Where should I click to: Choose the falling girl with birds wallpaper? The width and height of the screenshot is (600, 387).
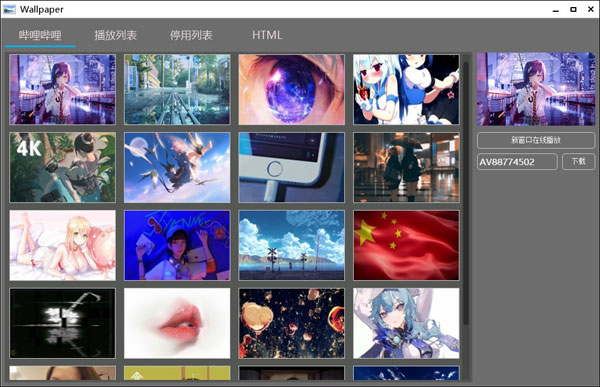pos(177,167)
